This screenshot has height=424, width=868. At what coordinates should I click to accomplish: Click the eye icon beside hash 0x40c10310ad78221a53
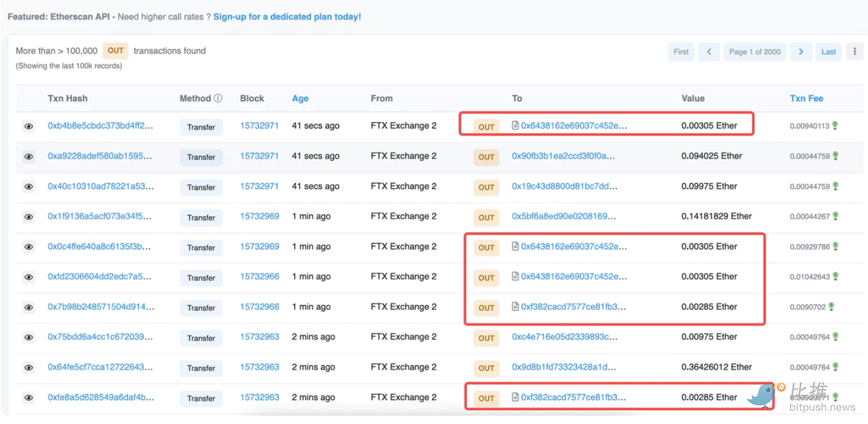[28, 187]
